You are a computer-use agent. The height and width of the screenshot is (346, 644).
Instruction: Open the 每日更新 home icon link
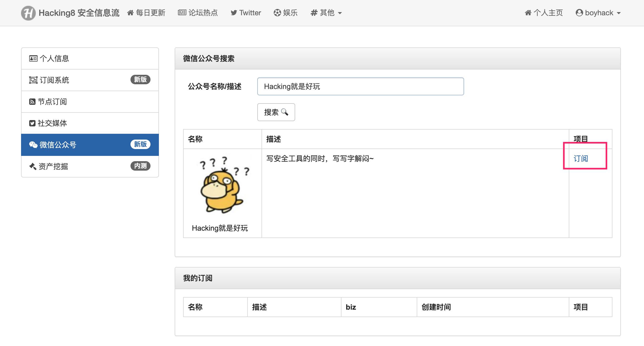[x=146, y=13]
